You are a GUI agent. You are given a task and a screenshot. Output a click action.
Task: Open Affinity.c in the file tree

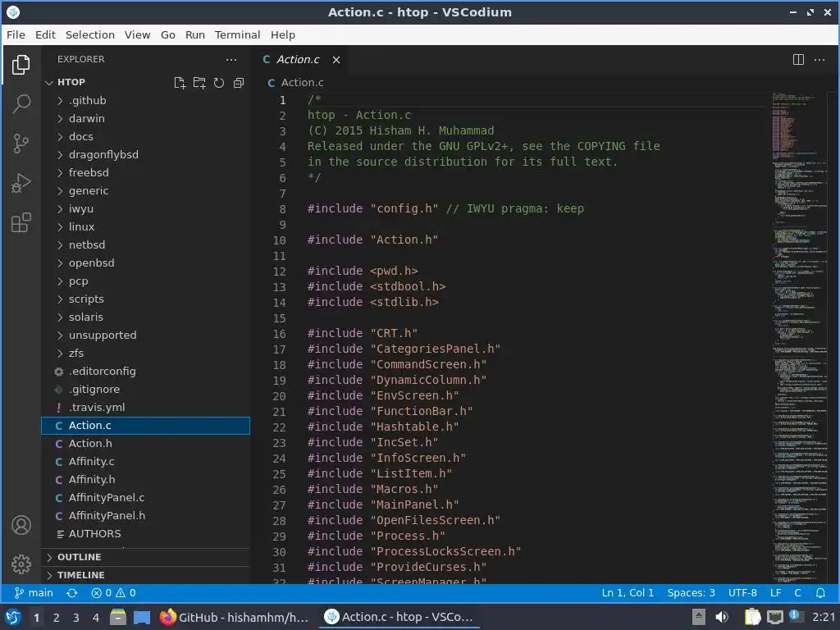coord(145,462)
